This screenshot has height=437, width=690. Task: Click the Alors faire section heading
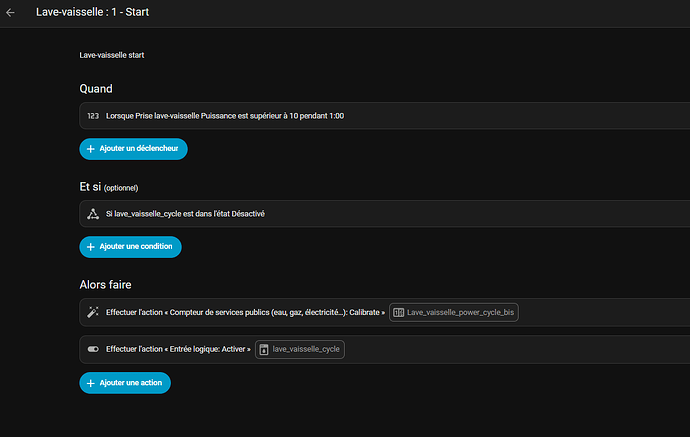pyautogui.click(x=105, y=285)
